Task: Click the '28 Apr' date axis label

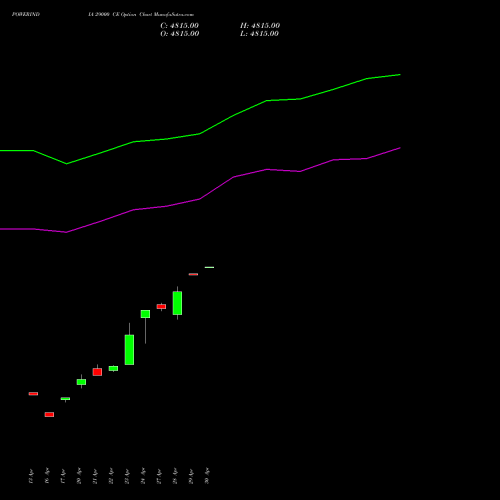Action: [175, 476]
